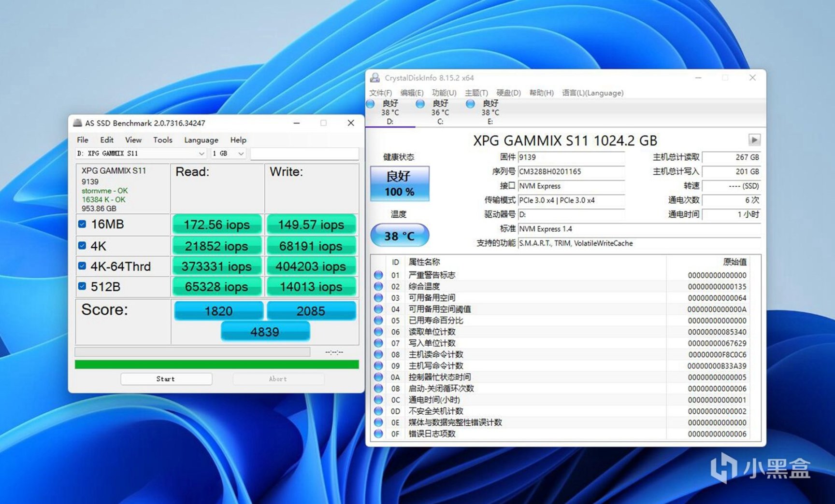The image size is (835, 504).
Task: Open the 文件(F) menu in CrystalDiskInfo
Action: pyautogui.click(x=381, y=93)
